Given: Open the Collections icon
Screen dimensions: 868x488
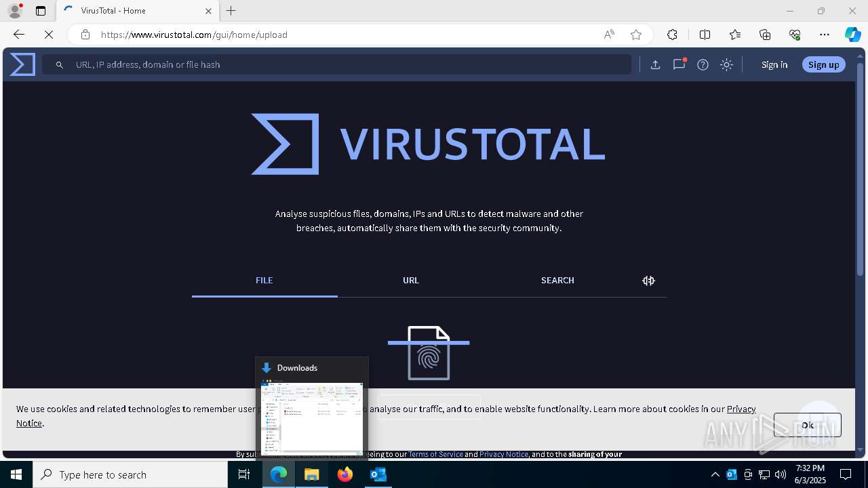Looking at the screenshot, I should [x=765, y=35].
